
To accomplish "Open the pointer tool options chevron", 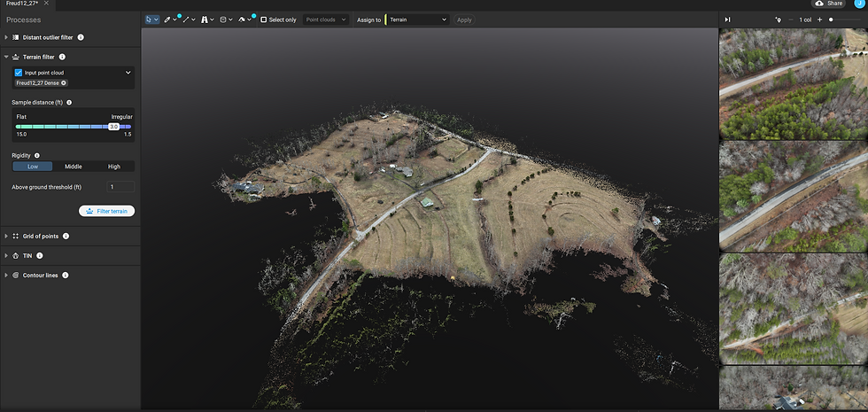I will (156, 19).
